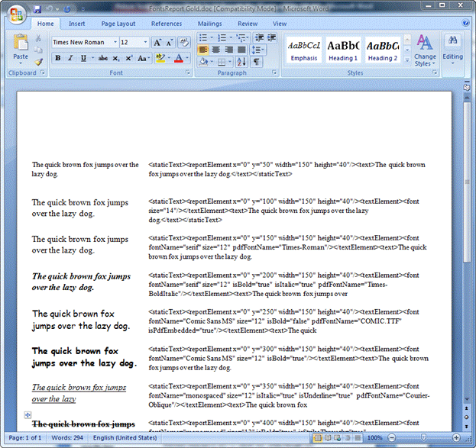
Task: Click the Paste clipboard icon
Action: click(x=21, y=42)
